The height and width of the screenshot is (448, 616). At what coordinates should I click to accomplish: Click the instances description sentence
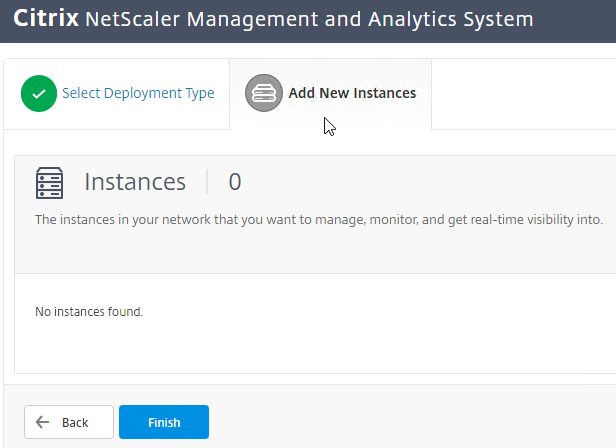(x=319, y=219)
